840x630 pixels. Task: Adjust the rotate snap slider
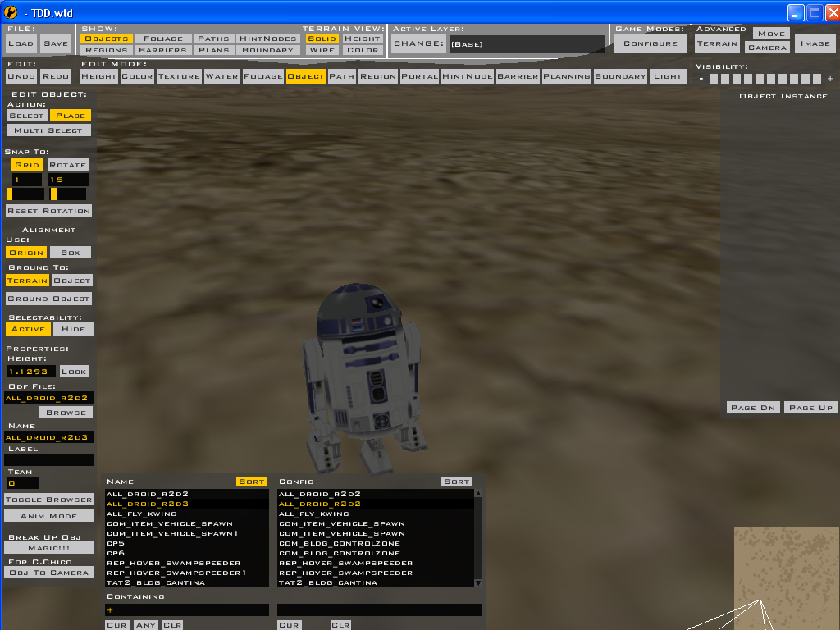tap(68, 194)
